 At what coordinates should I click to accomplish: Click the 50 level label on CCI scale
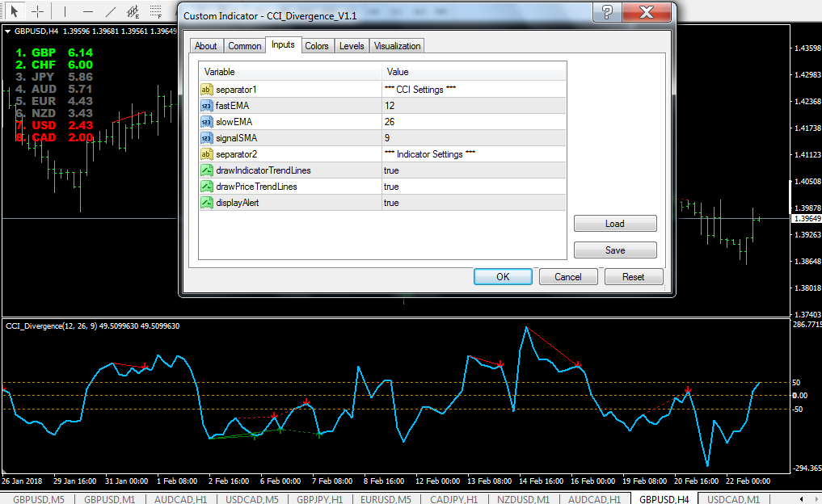coord(796,383)
